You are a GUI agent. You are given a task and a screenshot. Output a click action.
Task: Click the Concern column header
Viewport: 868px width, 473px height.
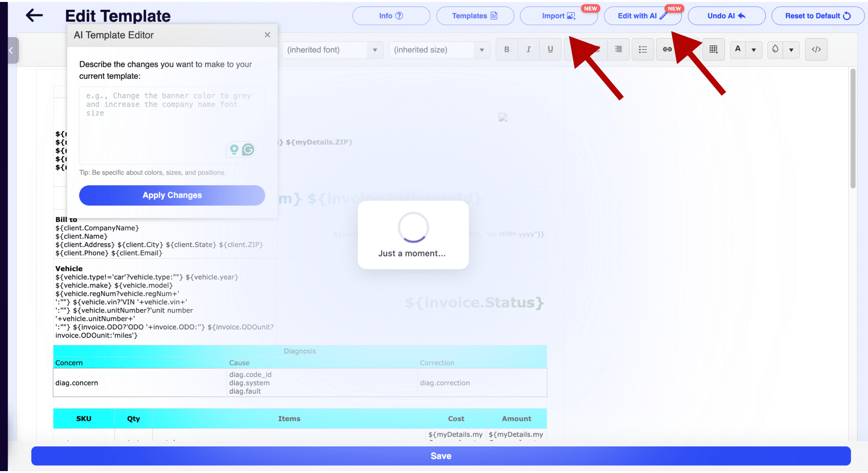click(x=69, y=363)
